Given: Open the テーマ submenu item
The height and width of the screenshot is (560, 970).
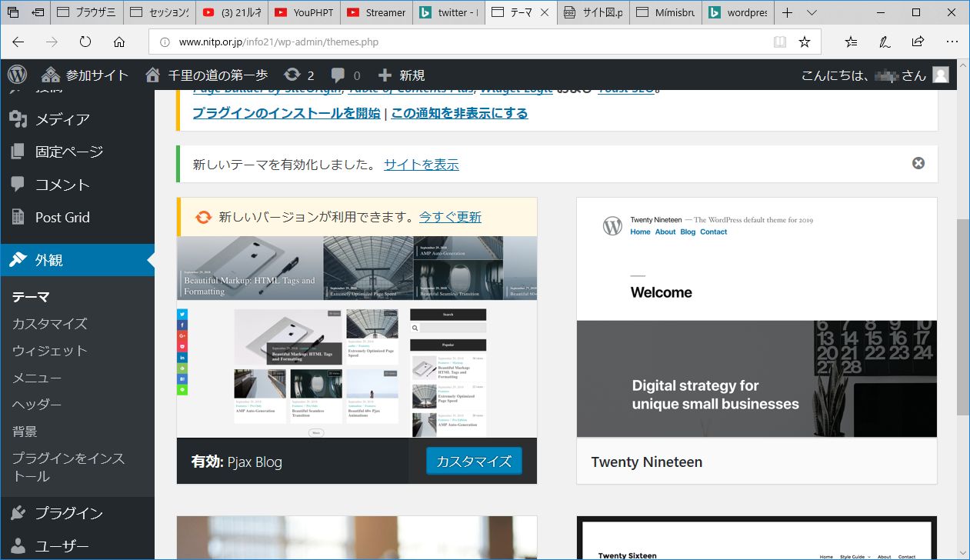Looking at the screenshot, I should tap(31, 297).
